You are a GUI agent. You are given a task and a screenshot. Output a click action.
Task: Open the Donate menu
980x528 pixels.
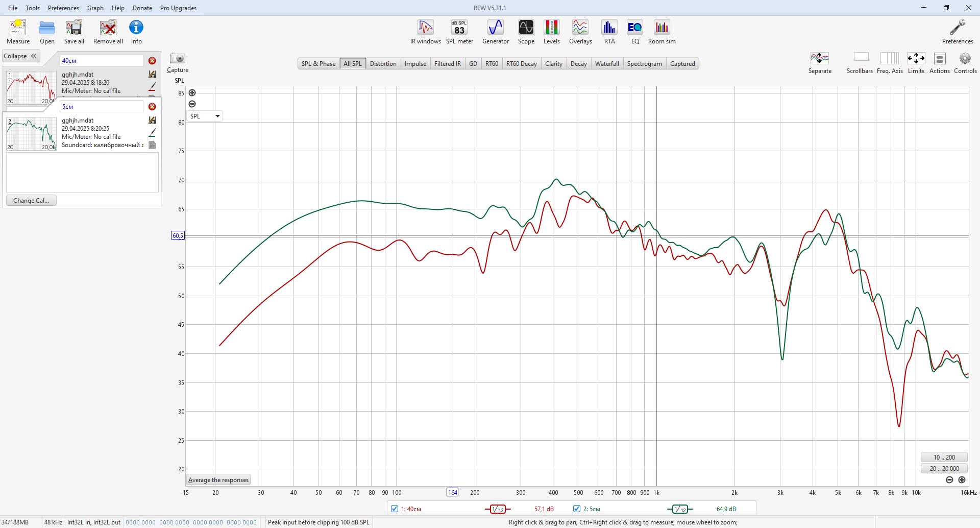142,8
